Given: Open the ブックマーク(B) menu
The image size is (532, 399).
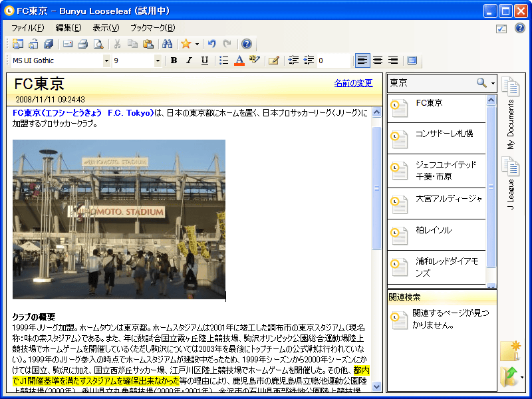Looking at the screenshot, I should [x=153, y=28].
